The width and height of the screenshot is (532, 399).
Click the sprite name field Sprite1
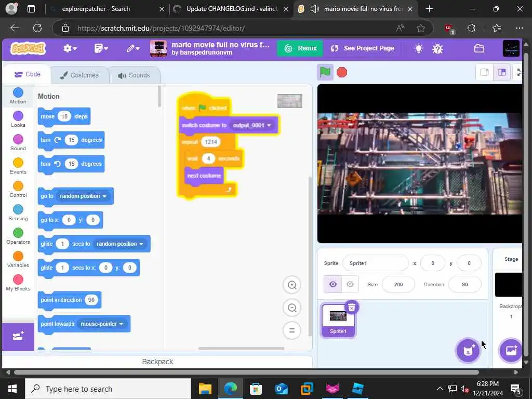coord(375,263)
